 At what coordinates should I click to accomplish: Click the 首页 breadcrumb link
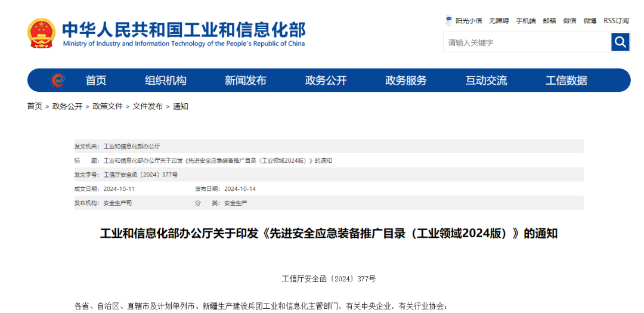tap(35, 106)
